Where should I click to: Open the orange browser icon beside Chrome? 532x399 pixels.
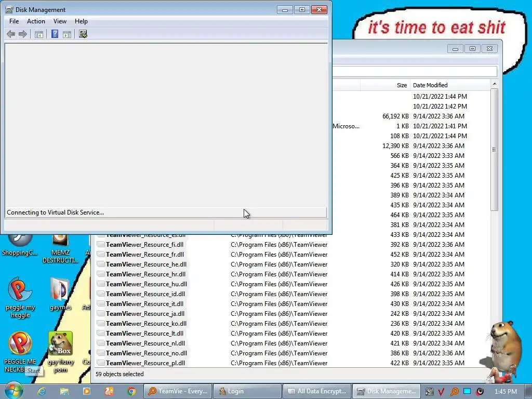pos(109,391)
